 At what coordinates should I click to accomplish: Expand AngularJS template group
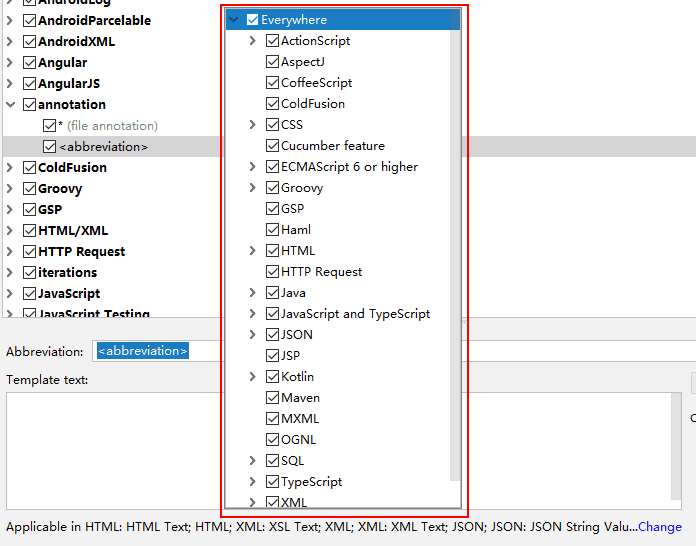(x=10, y=83)
